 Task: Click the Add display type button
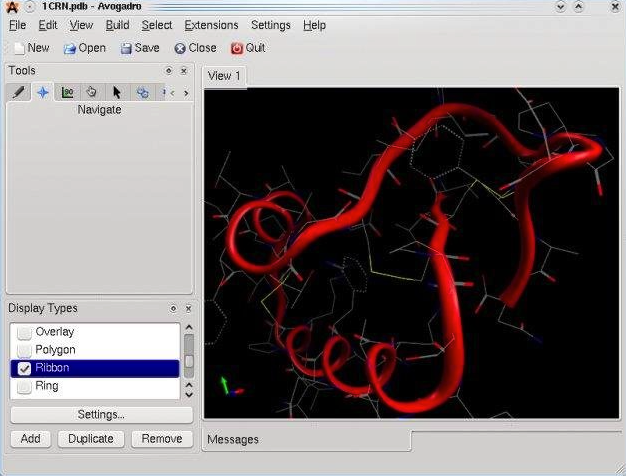pos(30,439)
